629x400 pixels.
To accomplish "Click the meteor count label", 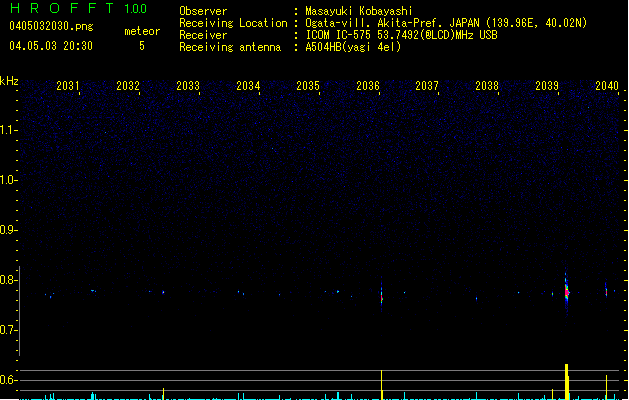I will [142, 31].
